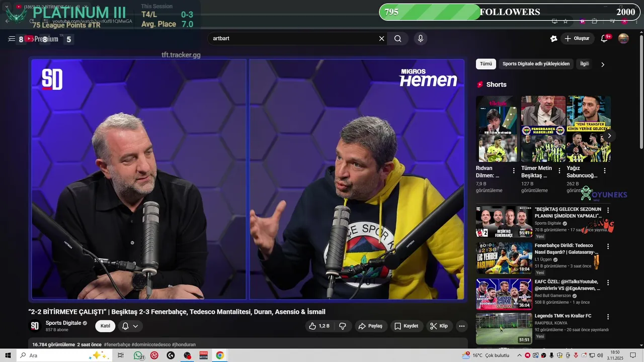Like the video with thumbs up

pyautogui.click(x=319, y=326)
